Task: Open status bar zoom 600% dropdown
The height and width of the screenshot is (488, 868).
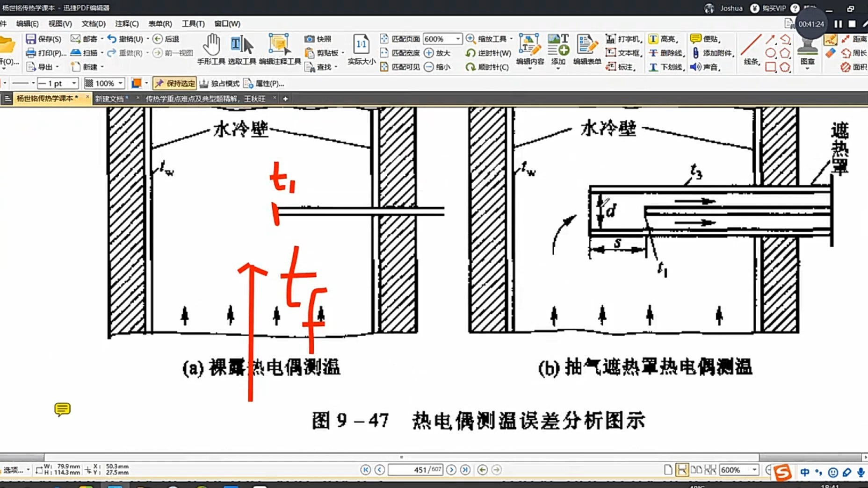Action: click(754, 470)
